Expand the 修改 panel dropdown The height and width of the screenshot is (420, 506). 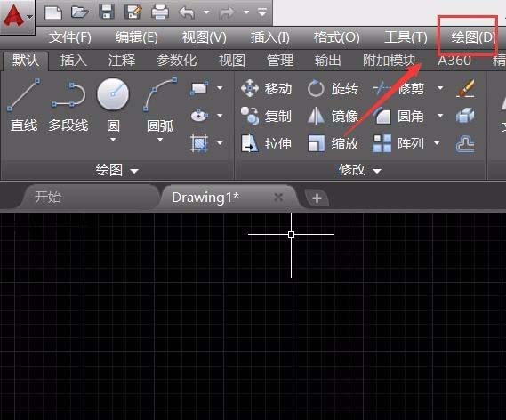(360, 170)
